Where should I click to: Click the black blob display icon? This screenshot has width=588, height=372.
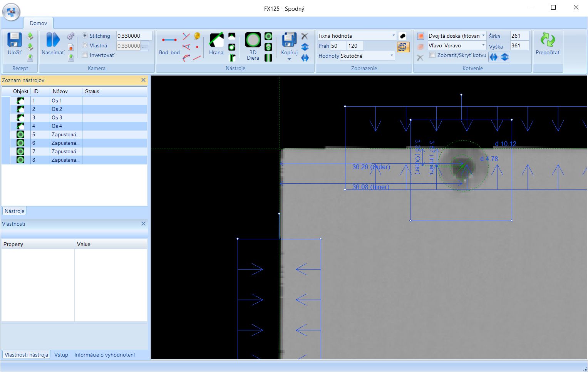click(x=403, y=36)
